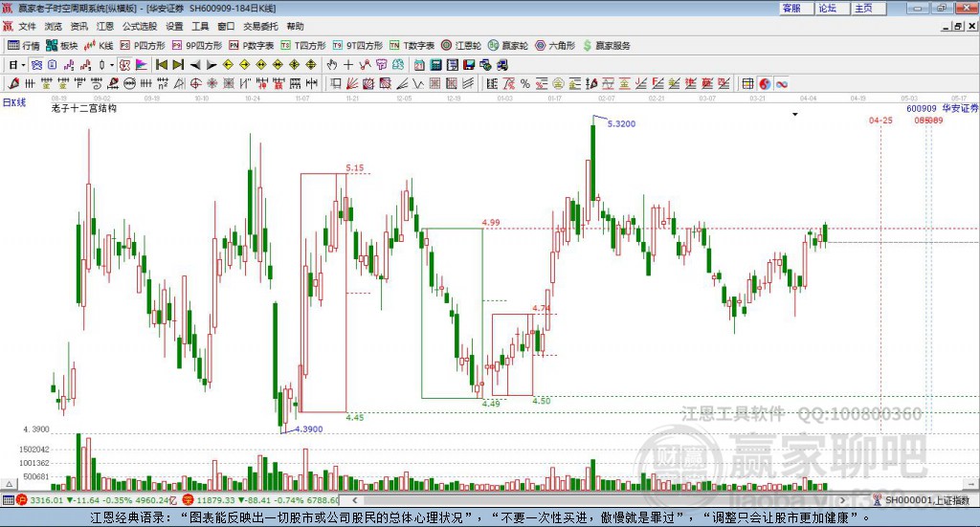Open the 文件 menu

[x=27, y=26]
